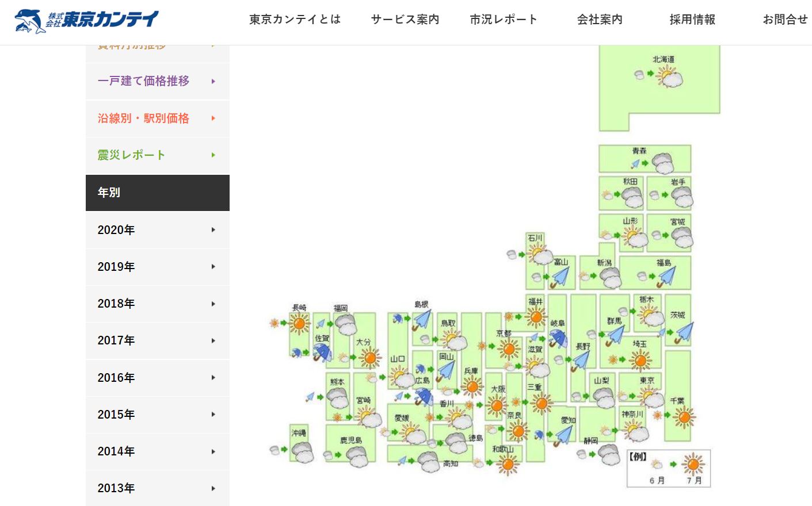Click the sun icon in Wakayama tile
Screen dimensions: 812x506
point(508,463)
